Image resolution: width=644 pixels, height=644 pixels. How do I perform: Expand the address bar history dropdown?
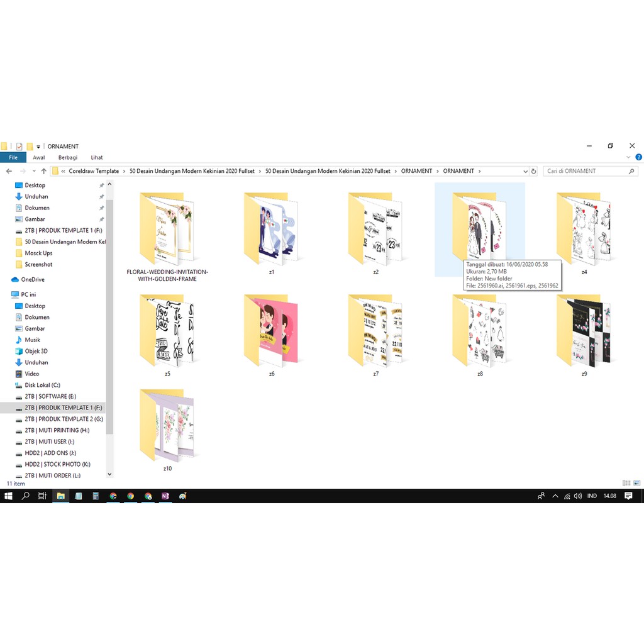(x=525, y=171)
